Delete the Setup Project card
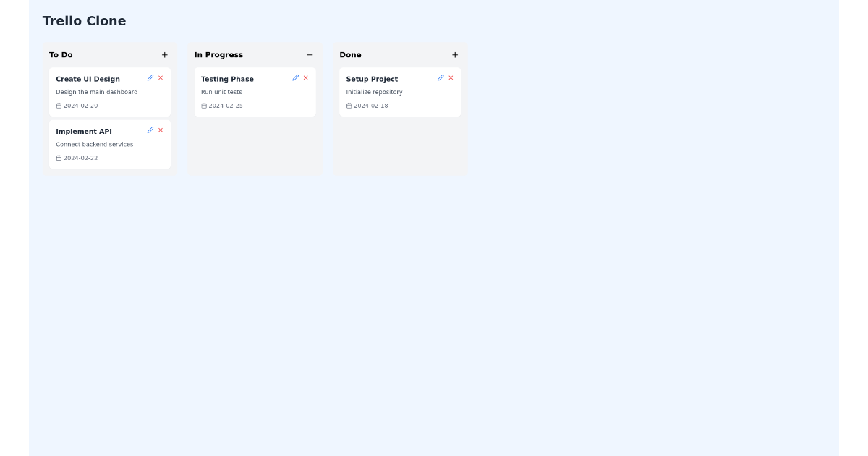868x456 pixels. click(451, 77)
